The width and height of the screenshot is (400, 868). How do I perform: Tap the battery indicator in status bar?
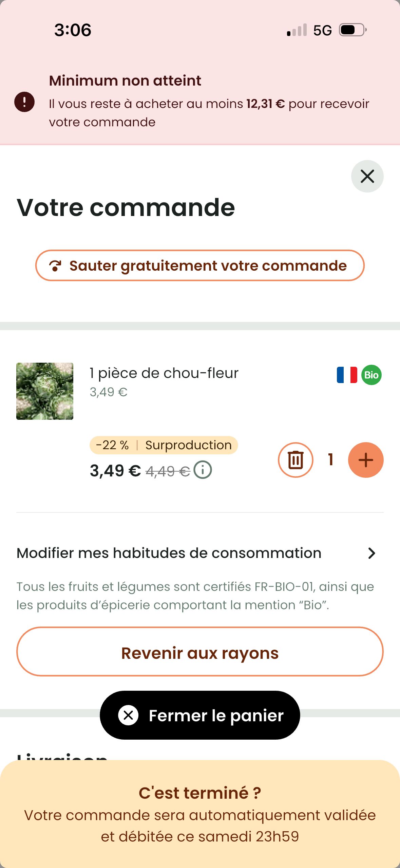click(353, 30)
